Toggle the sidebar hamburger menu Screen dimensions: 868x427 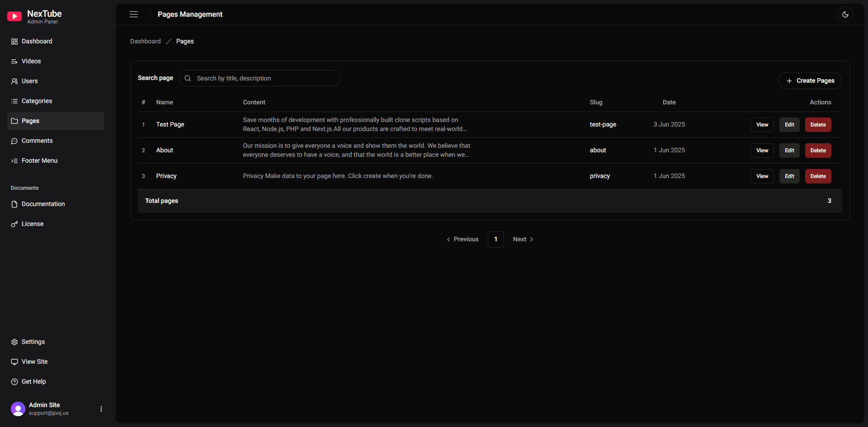point(134,14)
